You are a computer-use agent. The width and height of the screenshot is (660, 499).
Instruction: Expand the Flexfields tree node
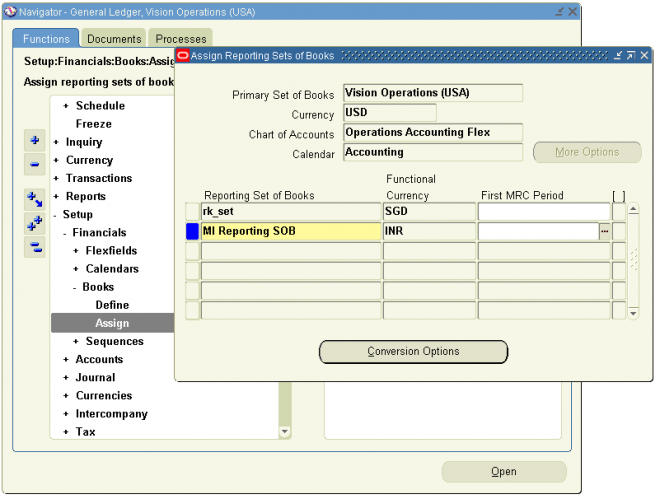76,251
